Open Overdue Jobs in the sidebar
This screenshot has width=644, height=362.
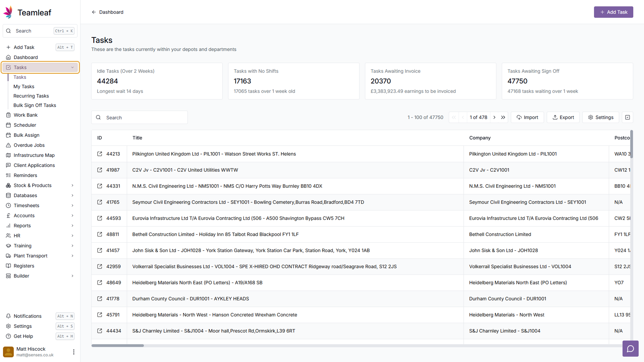click(x=40, y=145)
